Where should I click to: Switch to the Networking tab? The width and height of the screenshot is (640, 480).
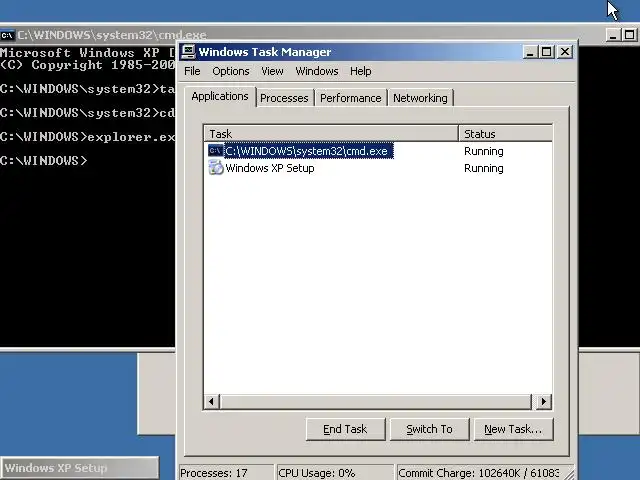pyautogui.click(x=420, y=98)
